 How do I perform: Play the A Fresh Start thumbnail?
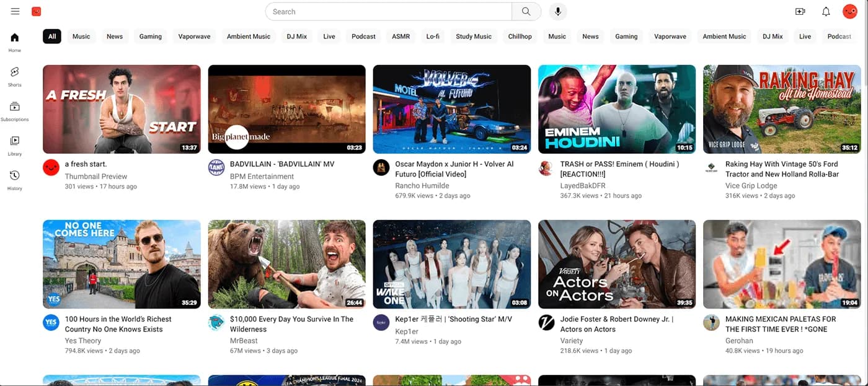[x=122, y=109]
